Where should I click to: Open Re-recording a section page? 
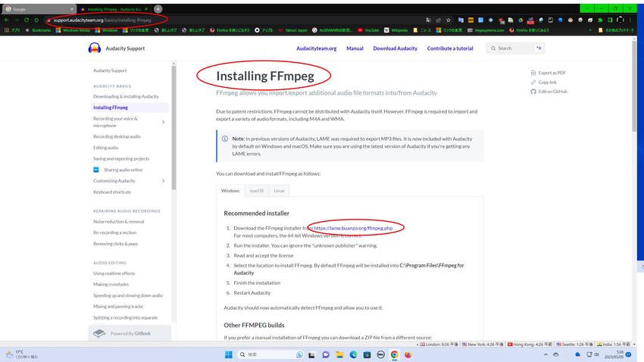(x=114, y=232)
